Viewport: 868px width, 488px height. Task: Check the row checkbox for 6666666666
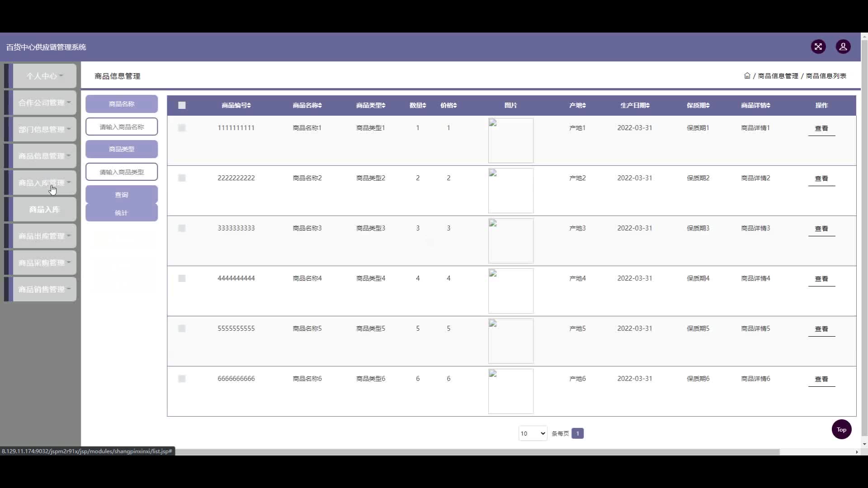(182, 379)
